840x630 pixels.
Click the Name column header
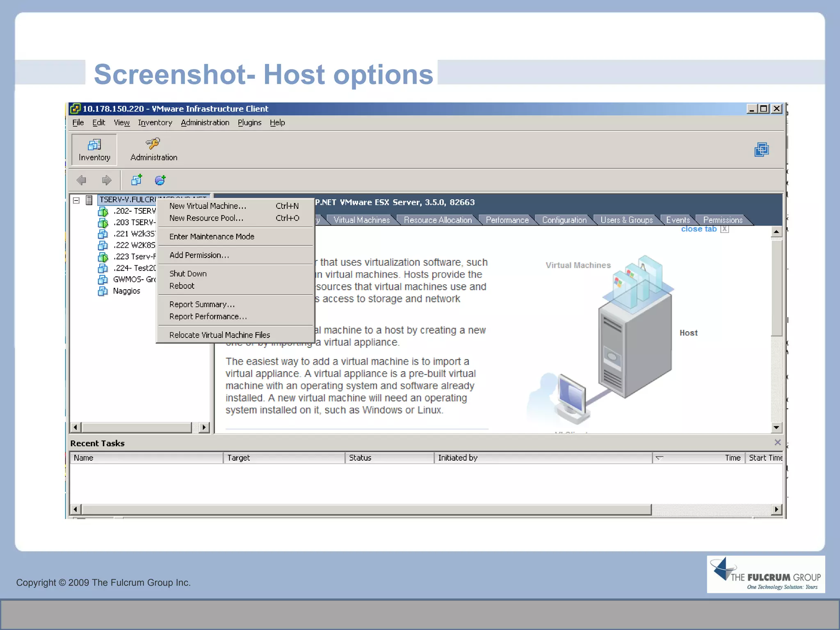click(x=147, y=458)
